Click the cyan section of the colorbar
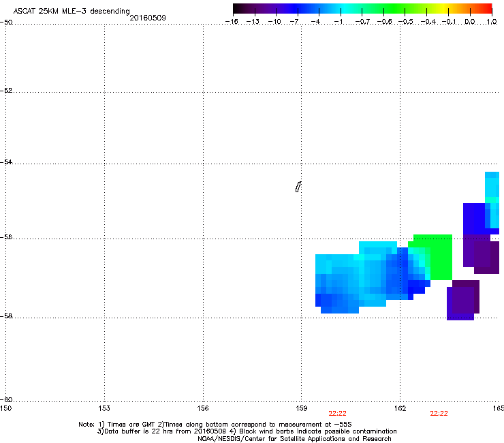The height and width of the screenshot is (443, 504). tap(345, 9)
